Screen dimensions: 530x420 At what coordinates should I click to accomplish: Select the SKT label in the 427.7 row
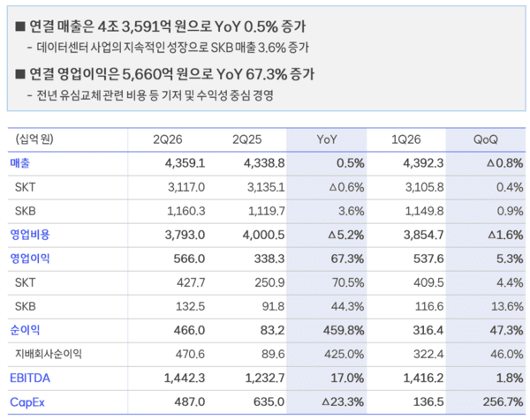25,282
